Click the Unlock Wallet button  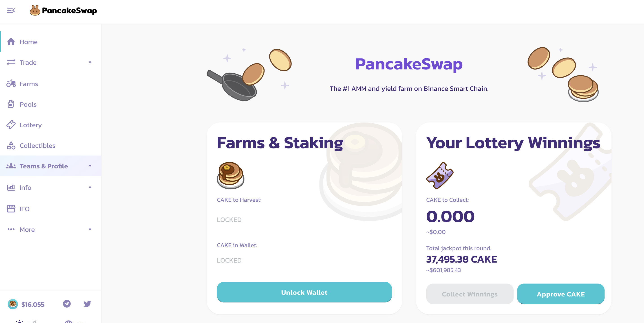point(304,292)
